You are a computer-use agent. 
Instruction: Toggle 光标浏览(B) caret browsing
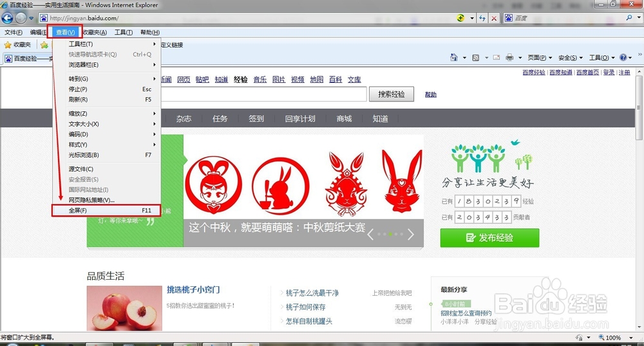pos(106,155)
